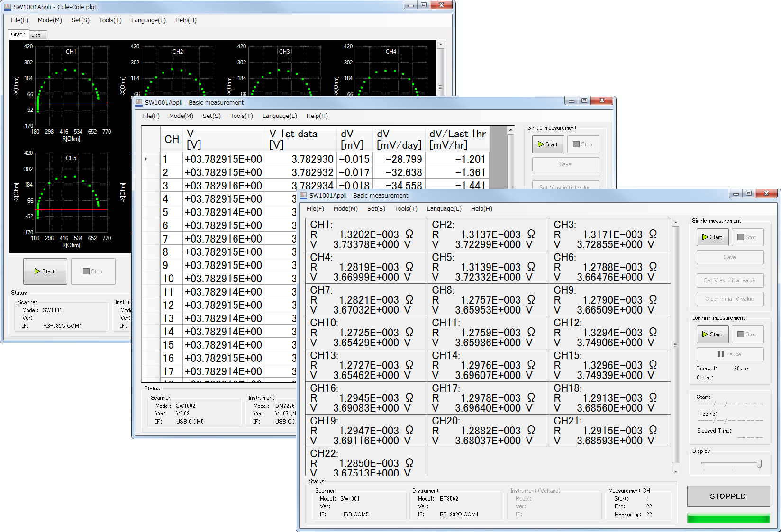Open Mode(M) menu in front Basic measurement window
781x532 pixels.
coord(345,209)
